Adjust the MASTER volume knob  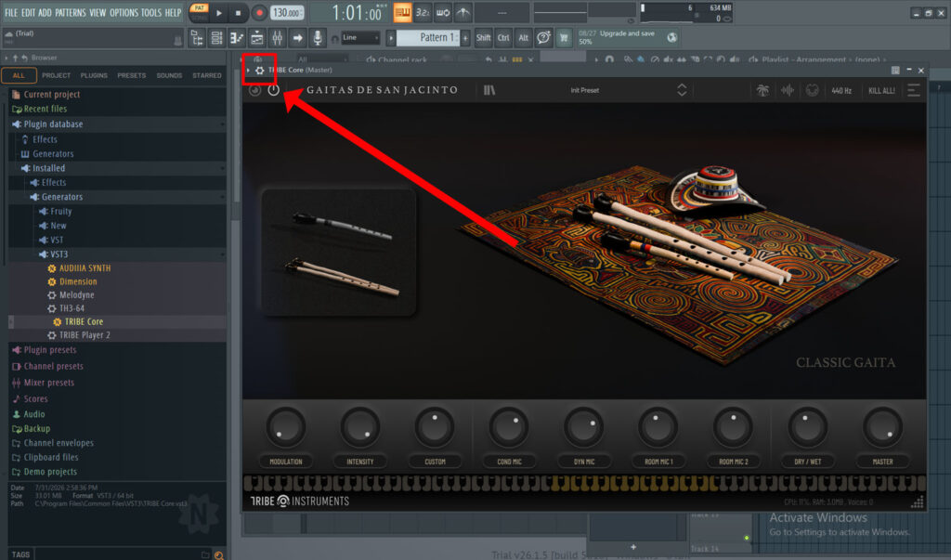coord(882,427)
